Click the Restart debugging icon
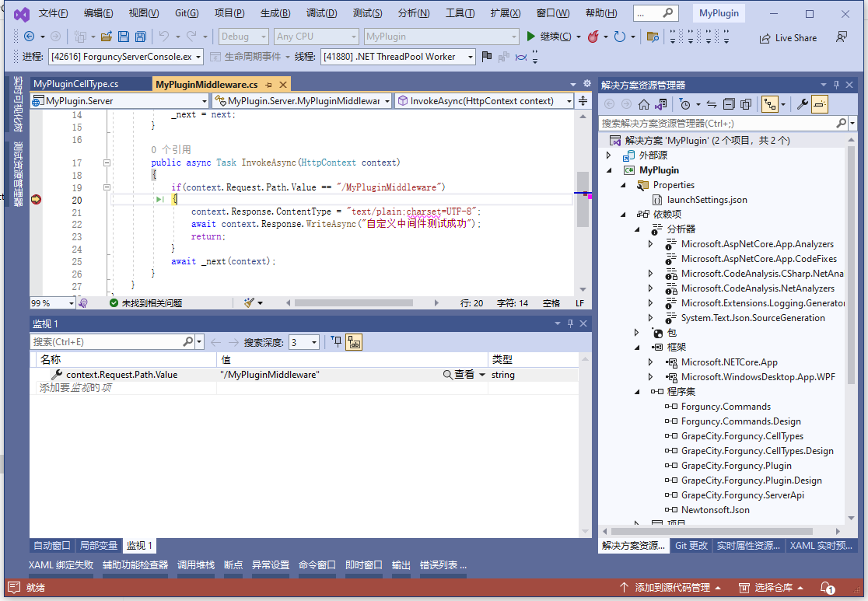 (620, 37)
